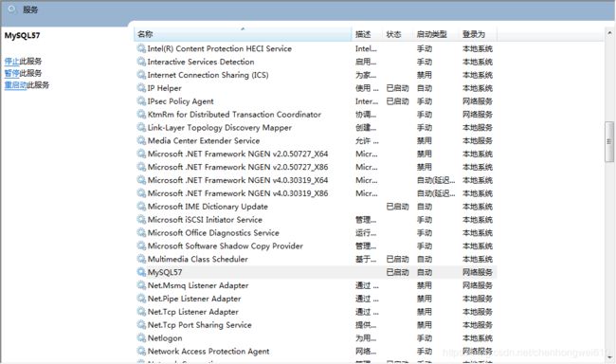Click the scrollbar up arrow

609,33
